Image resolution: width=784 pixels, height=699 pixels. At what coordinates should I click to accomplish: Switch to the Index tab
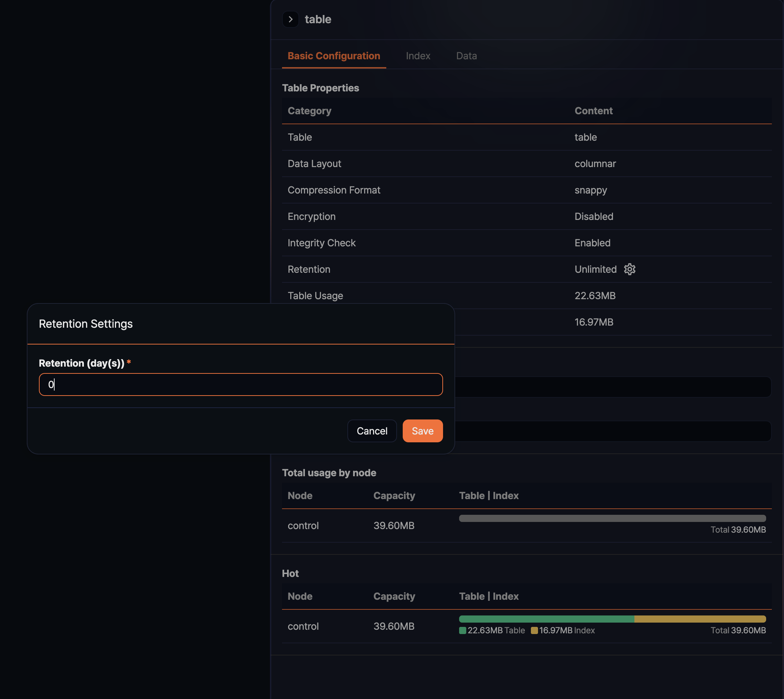click(418, 56)
